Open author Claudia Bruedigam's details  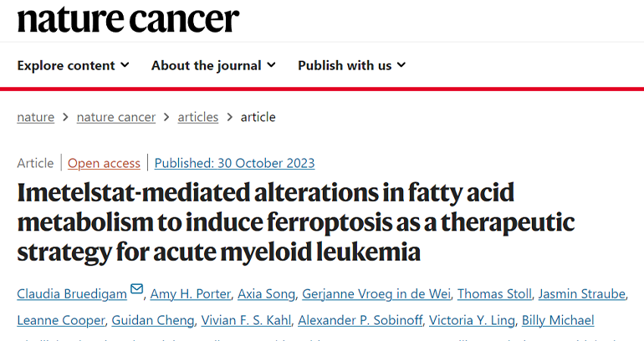[x=71, y=293]
